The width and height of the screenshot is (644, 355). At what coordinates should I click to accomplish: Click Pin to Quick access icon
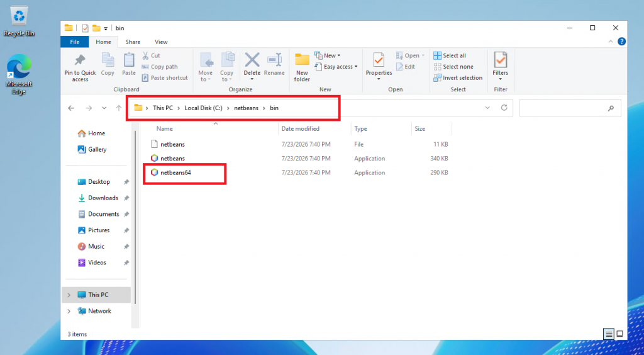pos(80,60)
